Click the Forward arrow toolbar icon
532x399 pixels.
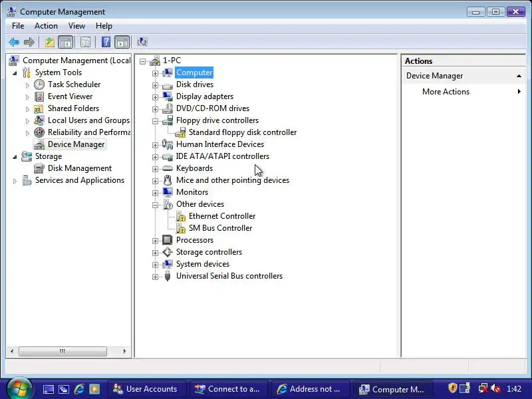click(x=29, y=42)
